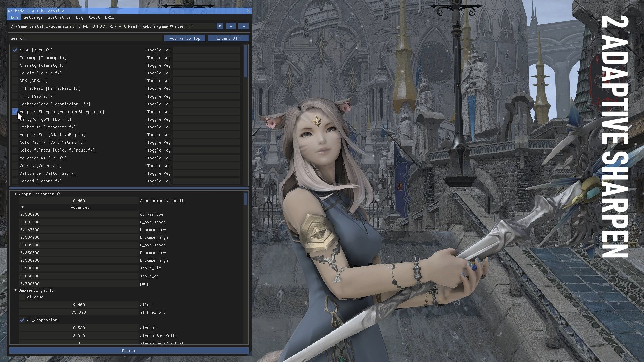644x362 pixels.
Task: Click the Search input field
Action: (x=86, y=38)
